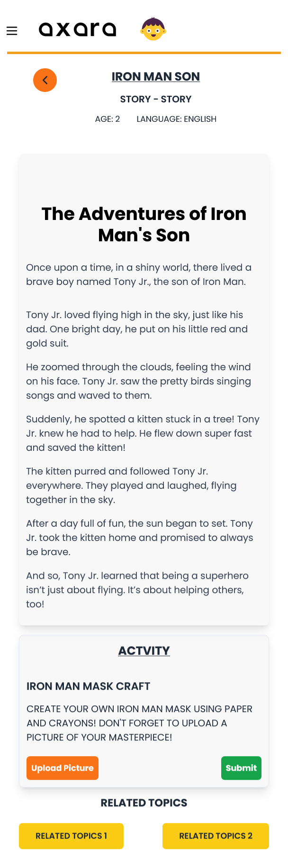
Task: Open Related Topics 2
Action: (x=216, y=836)
